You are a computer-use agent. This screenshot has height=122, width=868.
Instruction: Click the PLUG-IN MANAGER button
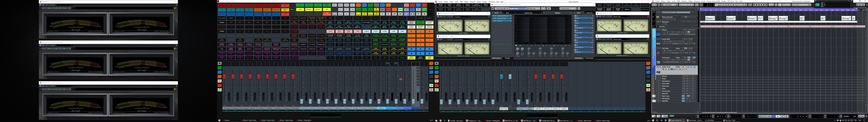618,5
